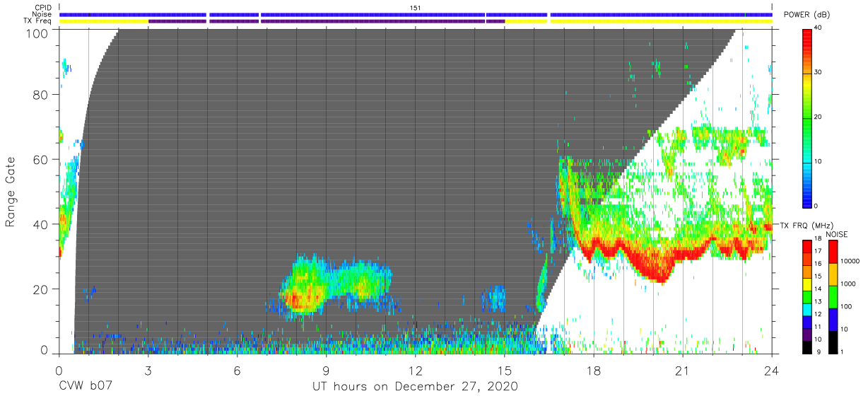Click the UT hours on December 27, 2020 title
The width and height of the screenshot is (868, 401).
pyautogui.click(x=416, y=387)
